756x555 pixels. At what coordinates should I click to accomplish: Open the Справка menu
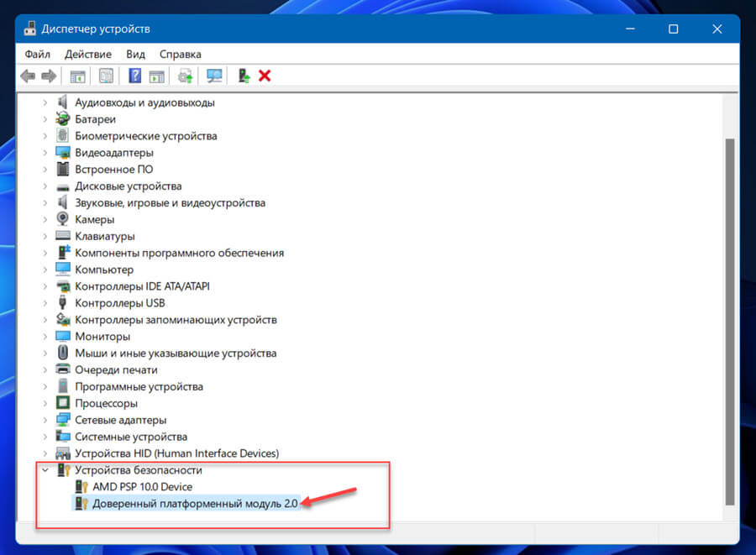181,54
